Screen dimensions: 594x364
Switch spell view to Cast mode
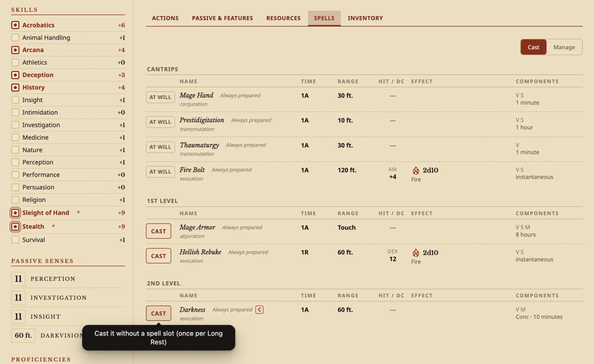533,47
